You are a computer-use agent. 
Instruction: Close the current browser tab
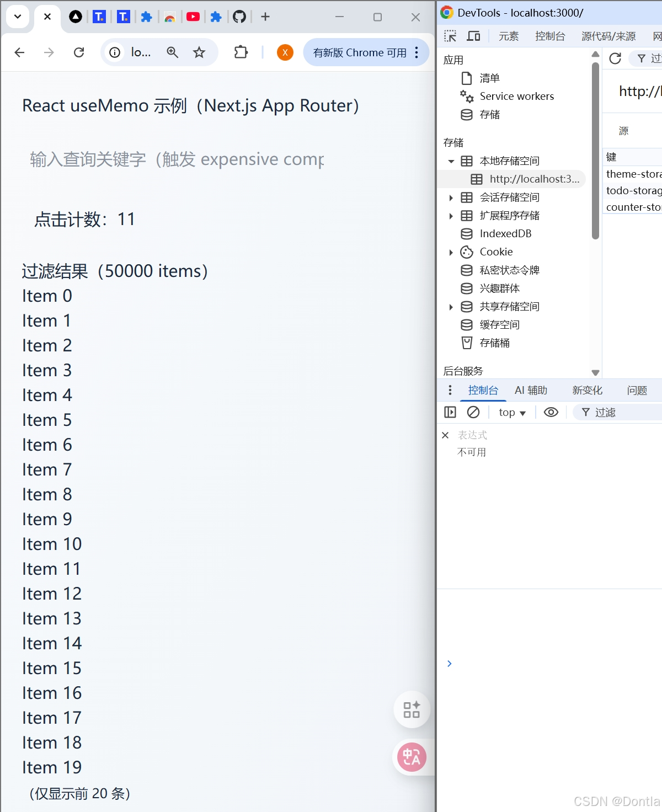pos(47,17)
